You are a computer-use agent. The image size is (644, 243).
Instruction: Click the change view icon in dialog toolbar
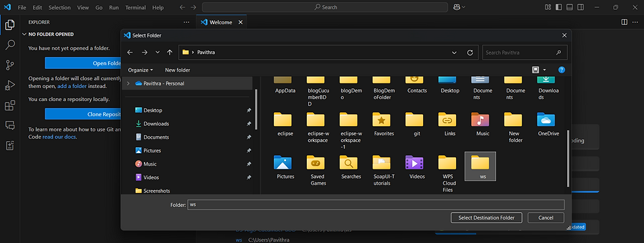tap(535, 70)
